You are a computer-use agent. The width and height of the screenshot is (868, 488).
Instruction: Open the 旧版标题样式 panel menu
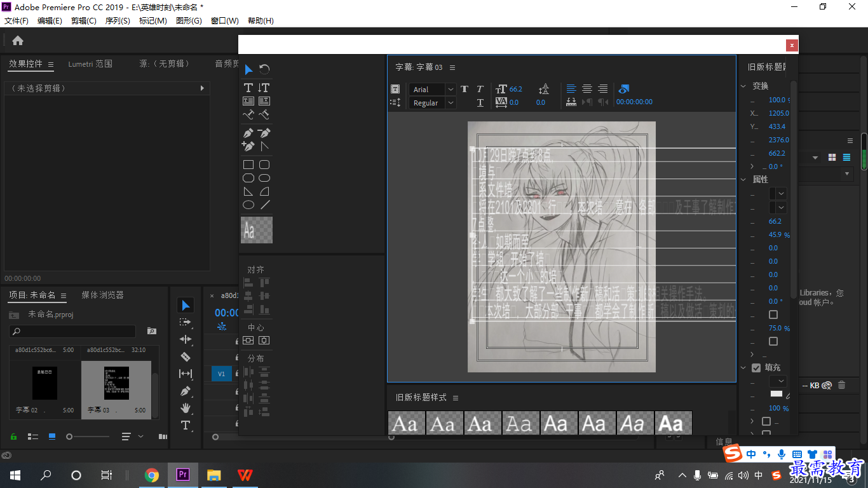pos(456,398)
